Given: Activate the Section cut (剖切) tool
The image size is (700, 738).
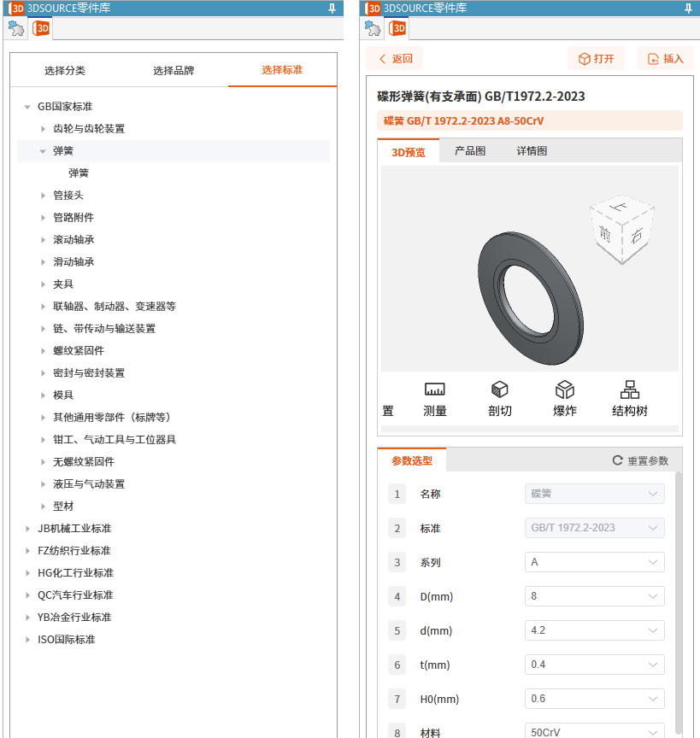Looking at the screenshot, I should [x=500, y=390].
